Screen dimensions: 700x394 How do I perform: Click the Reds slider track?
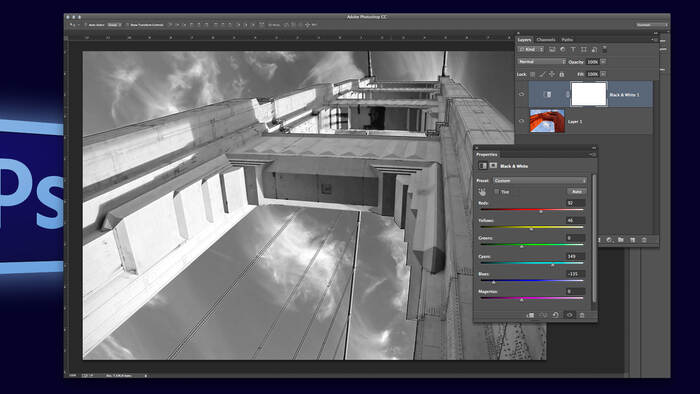coord(531,210)
